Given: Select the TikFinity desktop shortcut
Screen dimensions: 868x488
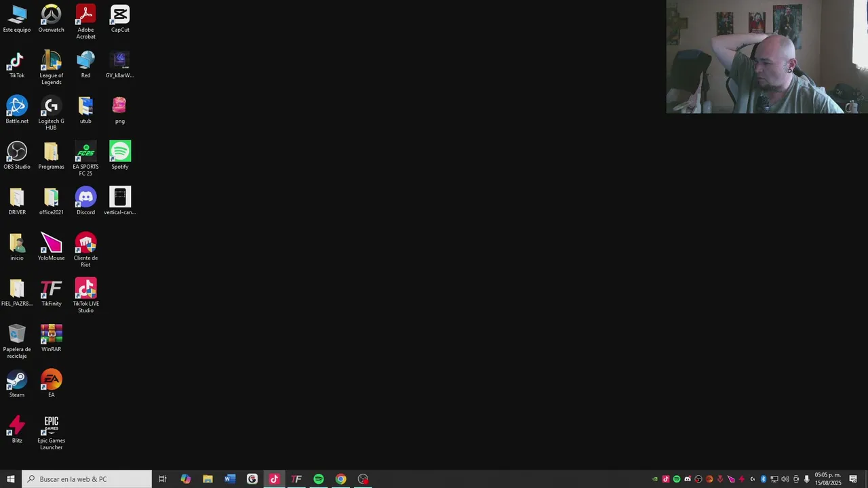Looking at the screenshot, I should [x=51, y=293].
